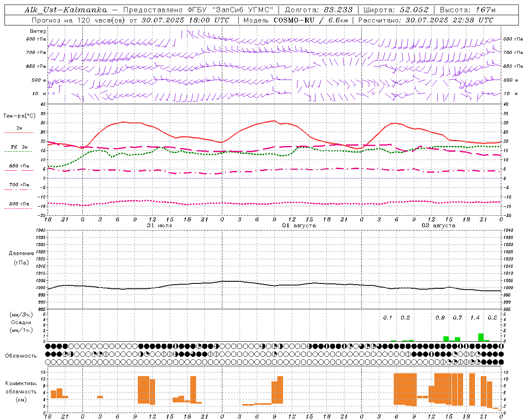
Task: Click the date label 31 июля
Action: [x=160, y=226]
